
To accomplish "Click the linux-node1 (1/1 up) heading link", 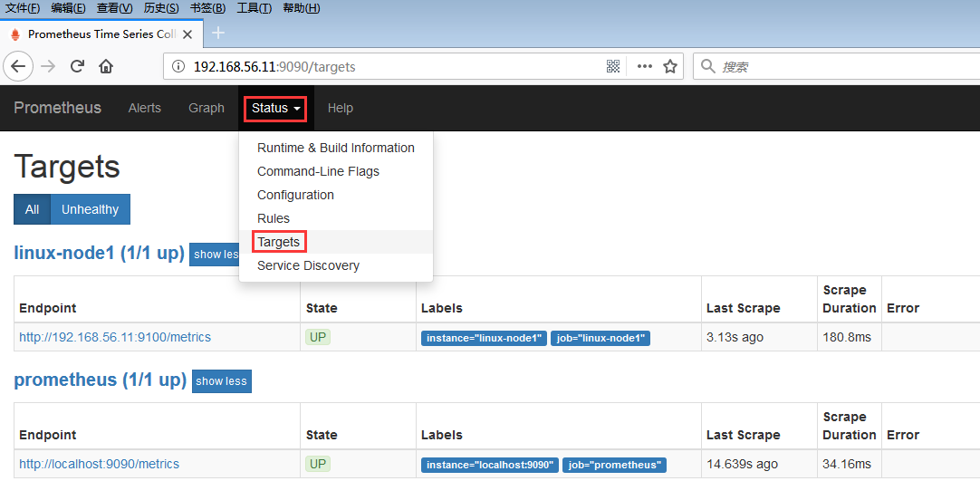I will 99,253.
